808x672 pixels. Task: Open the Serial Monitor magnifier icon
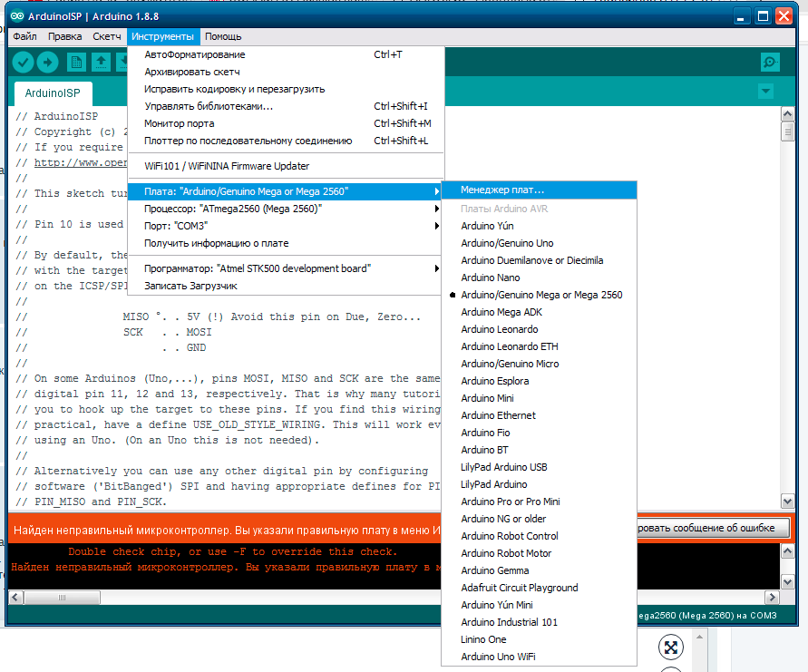click(770, 63)
